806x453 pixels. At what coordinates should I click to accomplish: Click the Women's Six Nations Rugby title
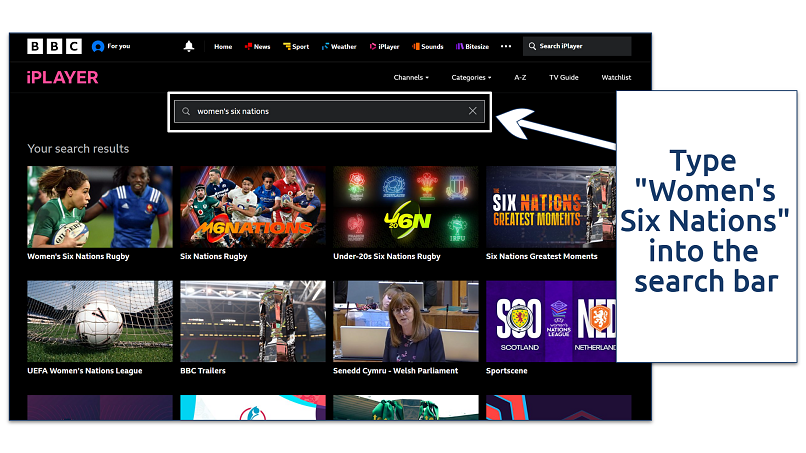(x=78, y=256)
